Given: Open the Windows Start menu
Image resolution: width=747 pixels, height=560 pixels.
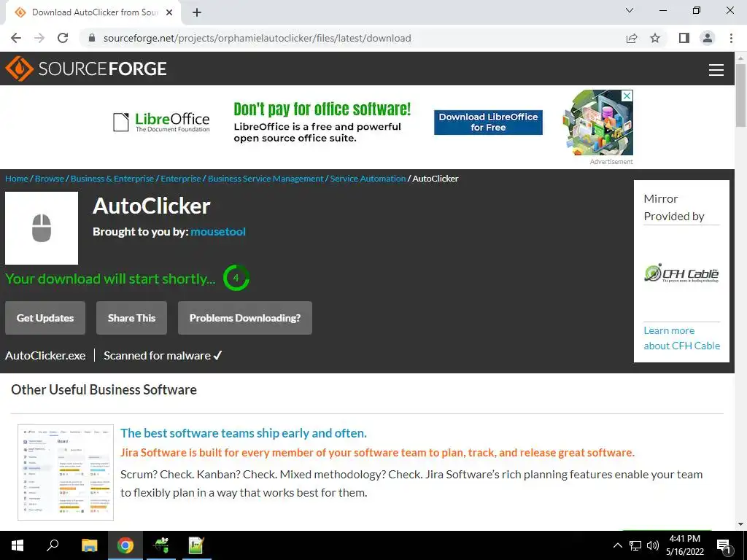Looking at the screenshot, I should 18,545.
